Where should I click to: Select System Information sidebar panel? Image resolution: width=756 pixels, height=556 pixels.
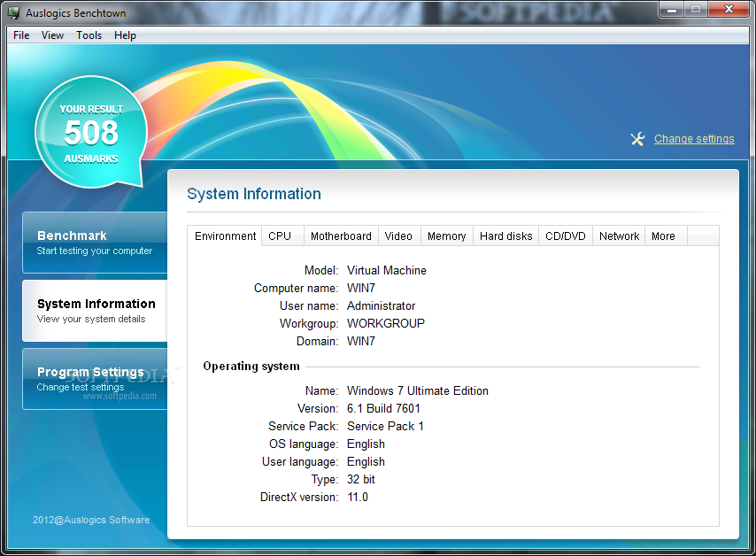point(95,311)
